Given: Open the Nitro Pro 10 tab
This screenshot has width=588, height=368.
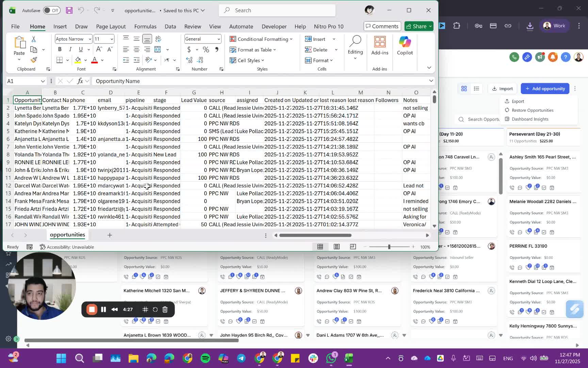Looking at the screenshot, I should coord(329,26).
